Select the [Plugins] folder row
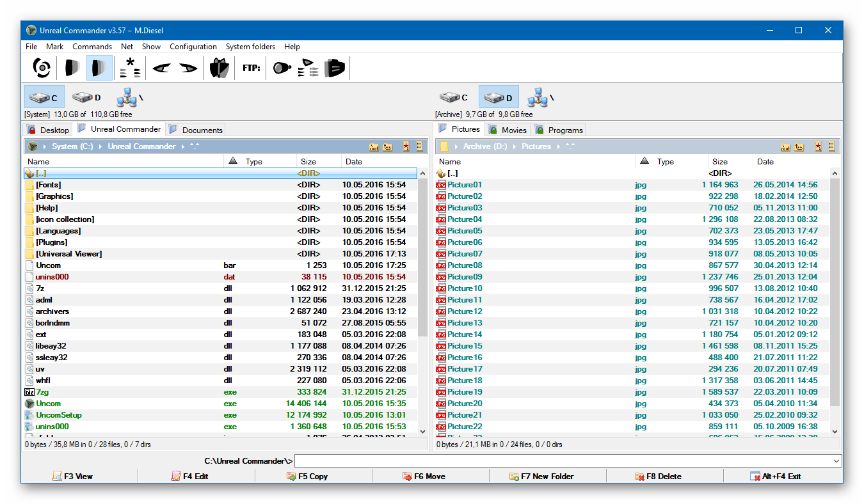The height and width of the screenshot is (504, 864). point(220,242)
